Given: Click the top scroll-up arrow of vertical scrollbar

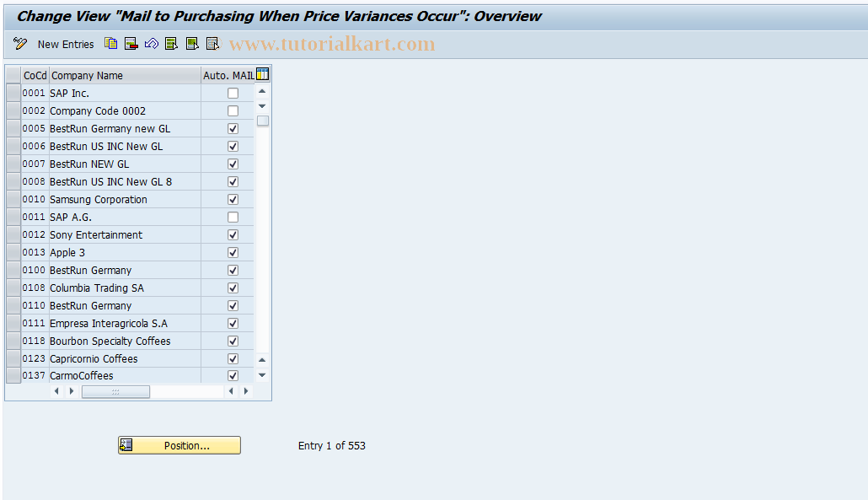Looking at the screenshot, I should coord(262,91).
